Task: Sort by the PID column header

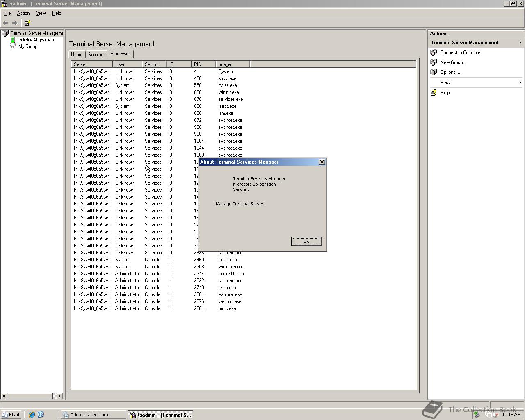Action: 203,64
